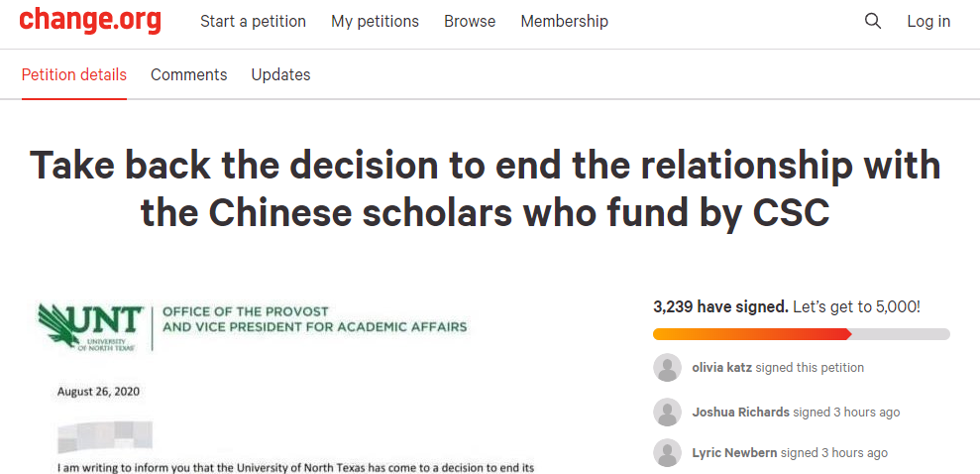
Task: Click the 3,239 have signed text
Action: (720, 306)
